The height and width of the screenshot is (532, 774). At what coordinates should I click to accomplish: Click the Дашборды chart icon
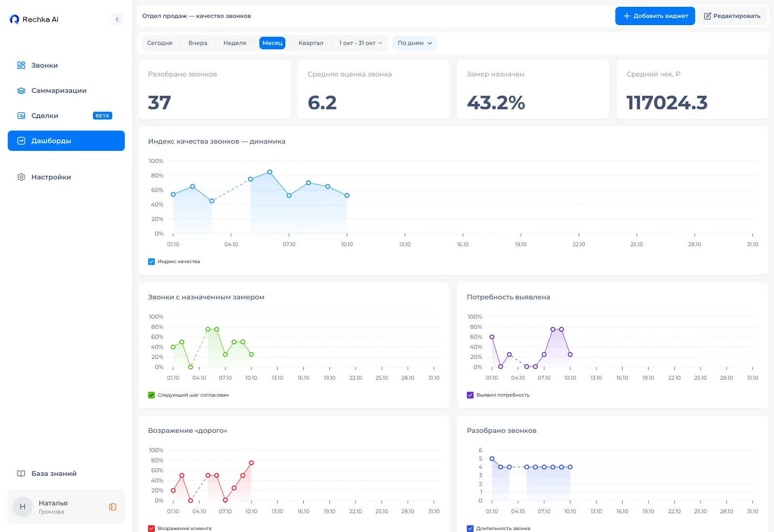click(x=21, y=141)
